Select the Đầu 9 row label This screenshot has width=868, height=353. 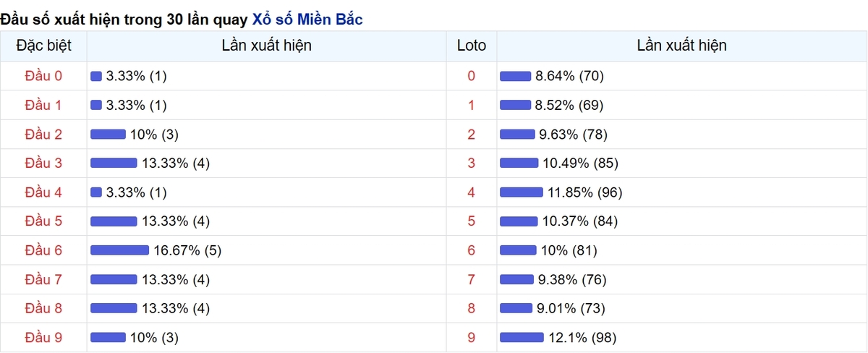(43, 337)
